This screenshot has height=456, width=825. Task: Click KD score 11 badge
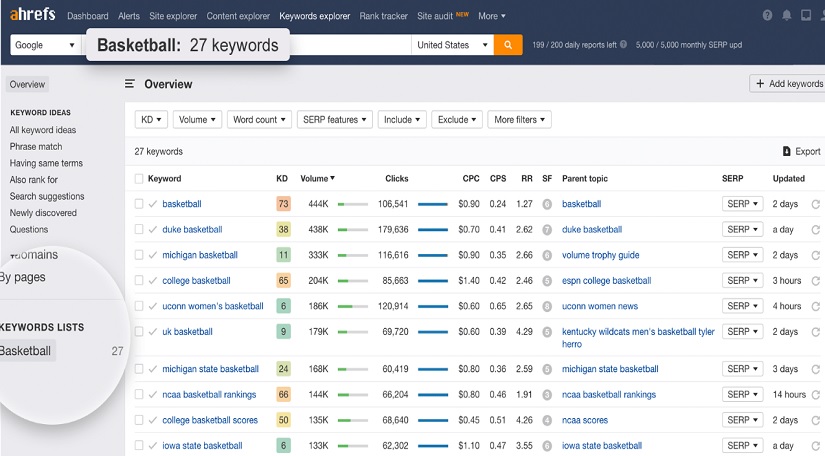[283, 255]
